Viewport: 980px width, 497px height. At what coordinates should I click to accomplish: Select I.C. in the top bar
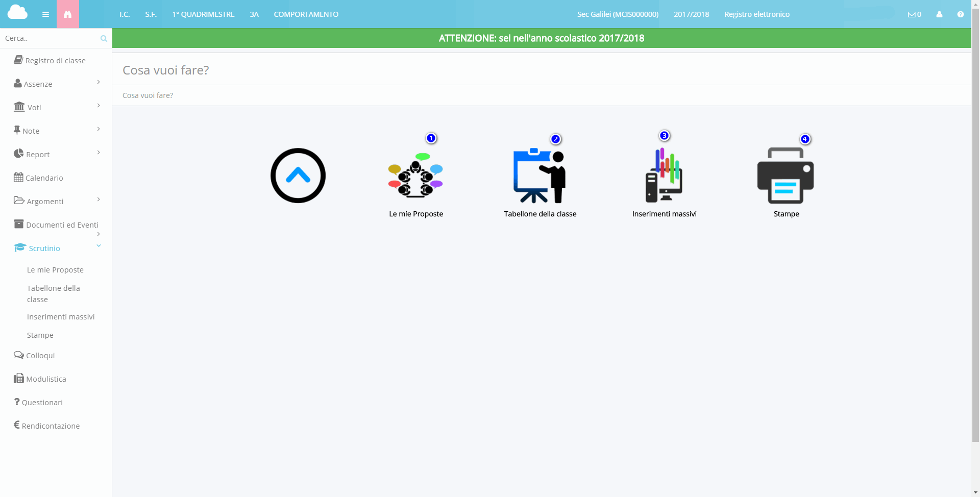125,14
